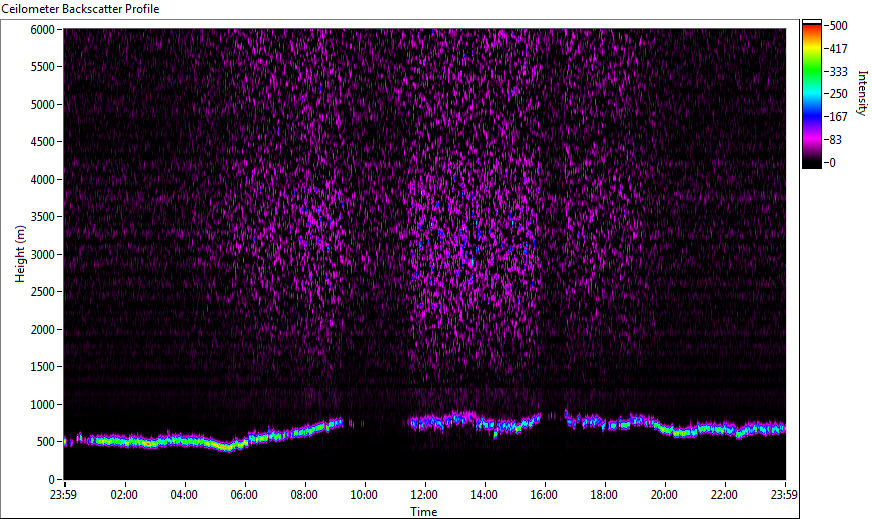Image resolution: width=872 pixels, height=519 pixels.
Task: Click the 20:00 time axis label
Action: (x=665, y=495)
